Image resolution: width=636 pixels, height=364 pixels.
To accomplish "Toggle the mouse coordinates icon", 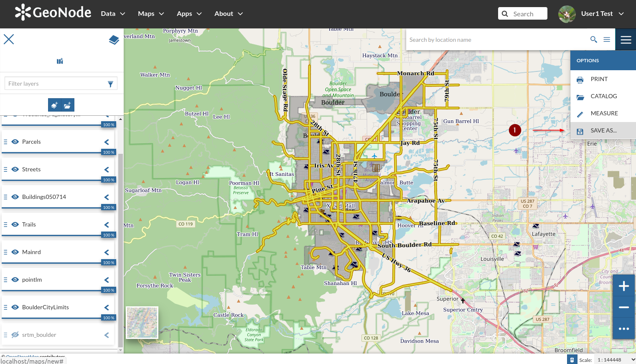I will click(x=572, y=359).
